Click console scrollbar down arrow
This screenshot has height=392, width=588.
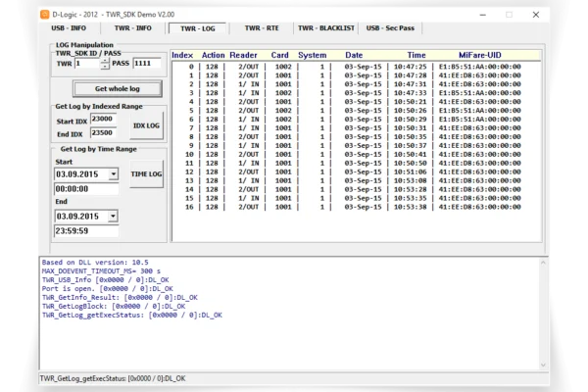543,365
